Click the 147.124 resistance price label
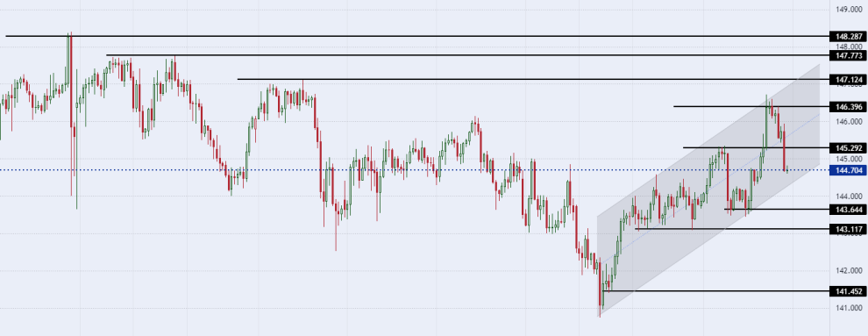Viewport: 868px width, 336px height. click(848, 79)
